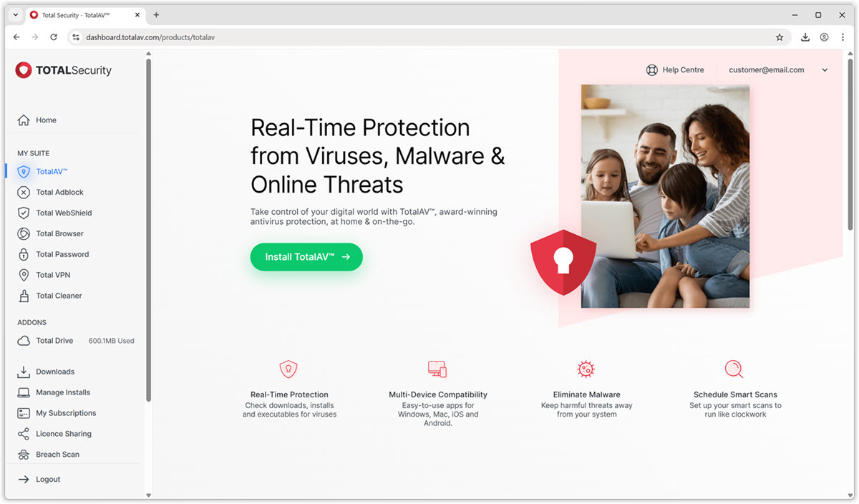Open Total Drive cloud icon
Image resolution: width=859 pixels, height=504 pixels.
[x=24, y=341]
